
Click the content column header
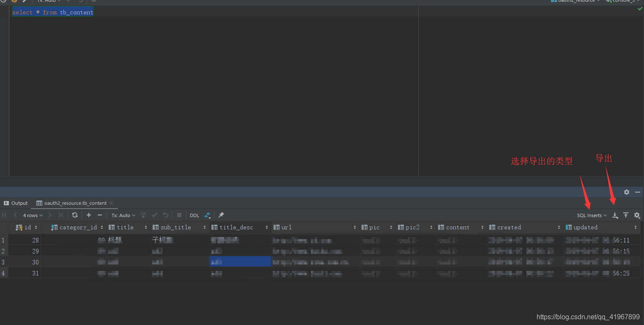461,227
